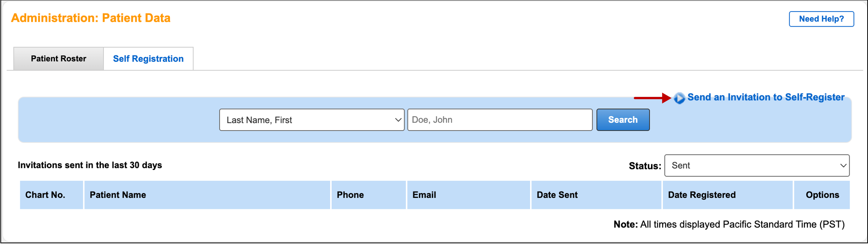Sort by the Patient Name column
The height and width of the screenshot is (244, 868).
tap(118, 195)
